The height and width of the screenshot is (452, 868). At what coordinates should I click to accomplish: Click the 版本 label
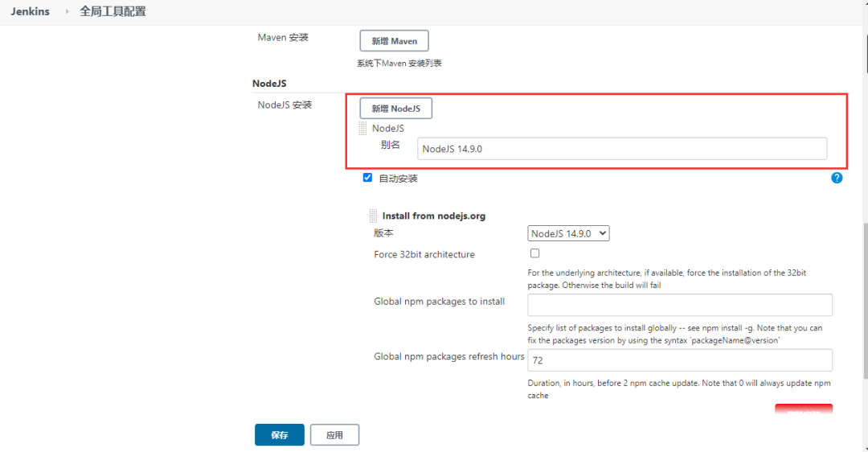click(x=383, y=233)
